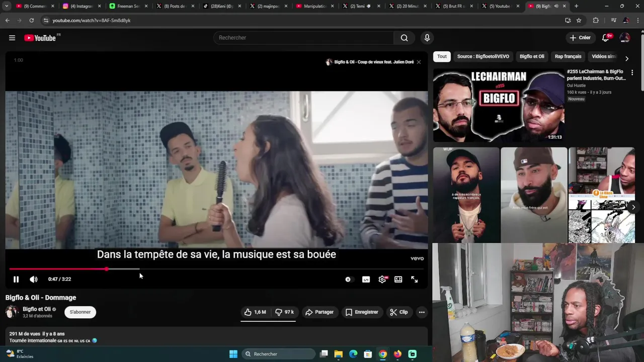Viewport: 644px width, 362px height.
Task: Start voice search with microphone
Action: (427, 38)
